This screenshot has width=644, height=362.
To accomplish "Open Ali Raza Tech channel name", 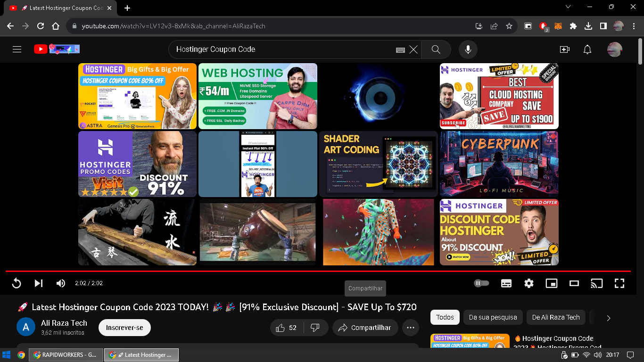I will pyautogui.click(x=64, y=323).
